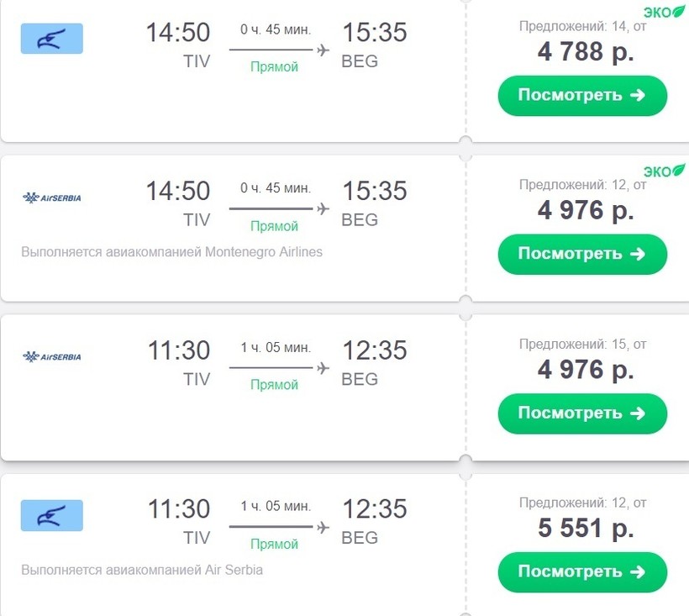
Task: Click airplane icon on the 4 788 р. flight
Action: [x=323, y=50]
